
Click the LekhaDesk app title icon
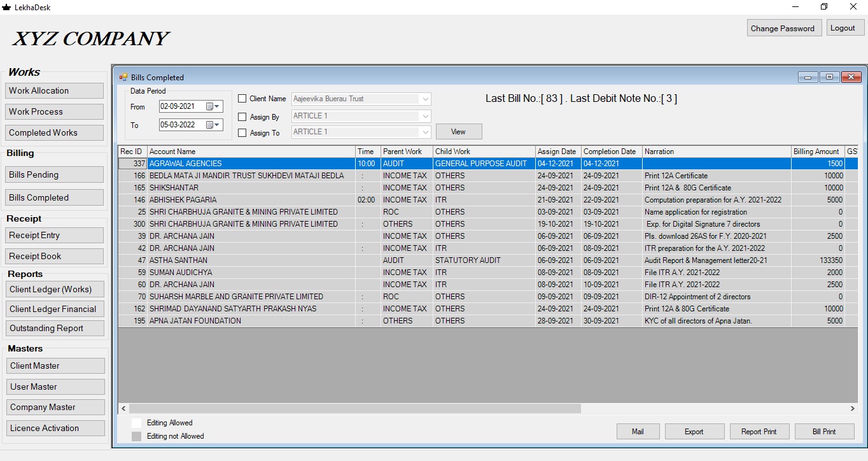[7, 7]
